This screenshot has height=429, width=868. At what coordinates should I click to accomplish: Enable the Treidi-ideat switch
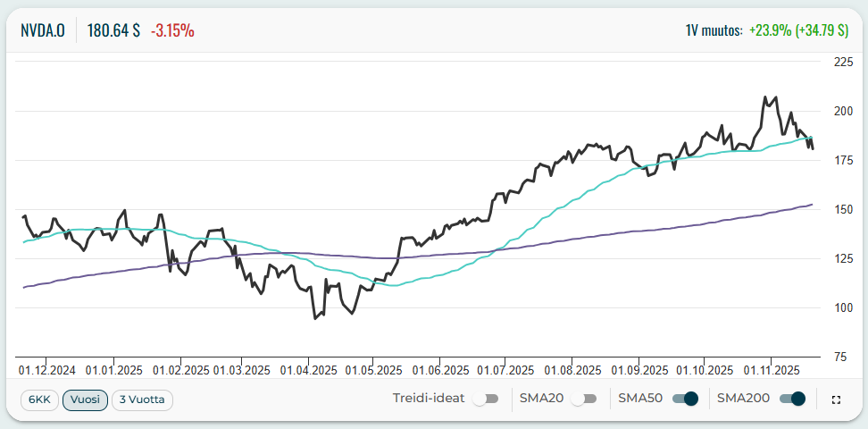pyautogui.click(x=486, y=400)
